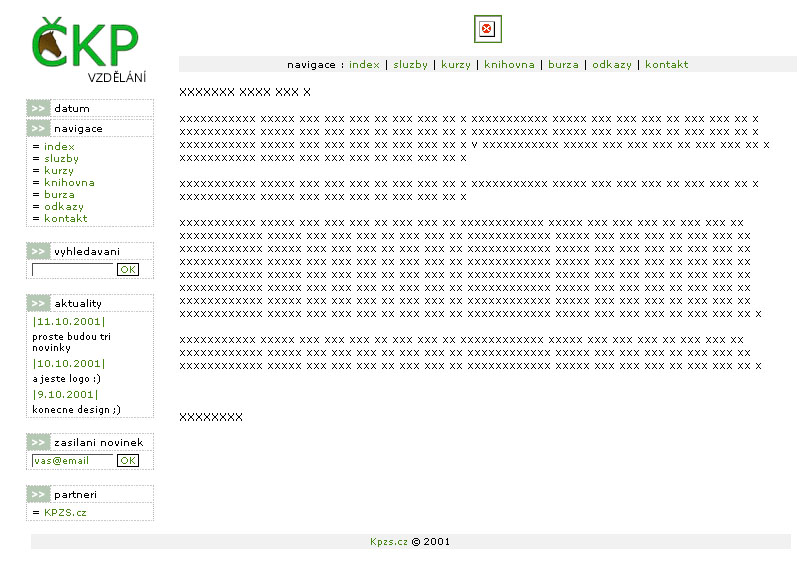Viewport: 809px width, 566px height.
Task: Open burza link in sidebar navigation
Action: tap(59, 195)
